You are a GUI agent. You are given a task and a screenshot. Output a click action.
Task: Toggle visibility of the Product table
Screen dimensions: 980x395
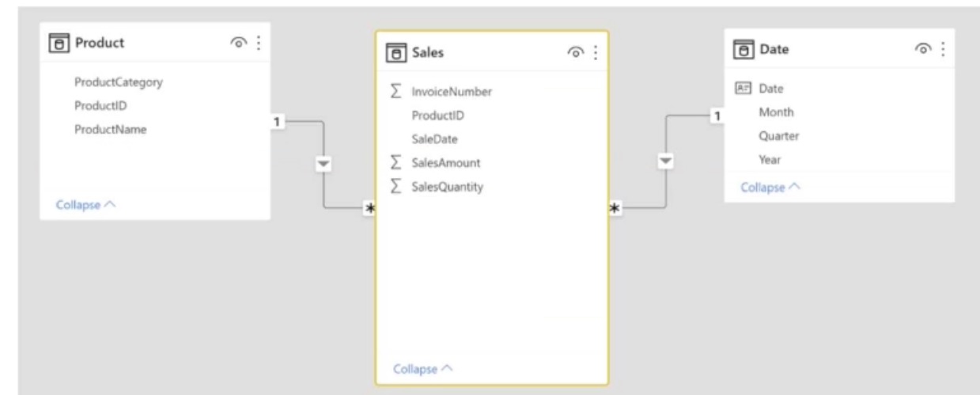pyautogui.click(x=236, y=44)
